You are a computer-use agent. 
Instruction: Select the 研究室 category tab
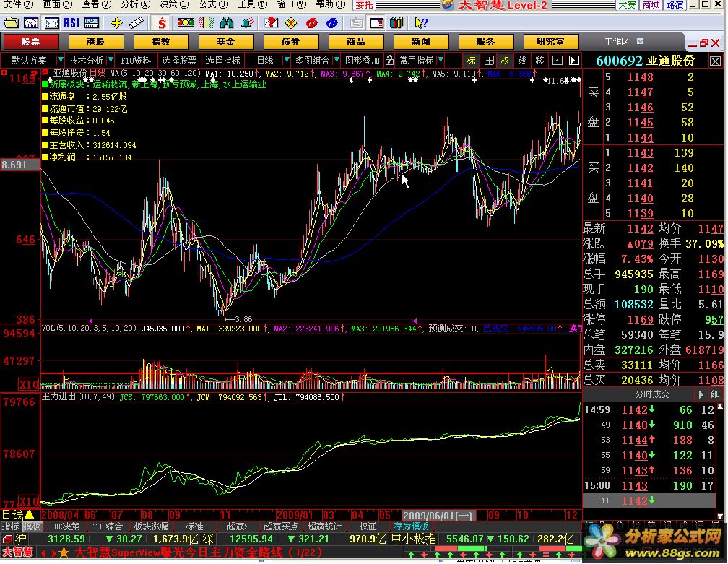tap(550, 42)
